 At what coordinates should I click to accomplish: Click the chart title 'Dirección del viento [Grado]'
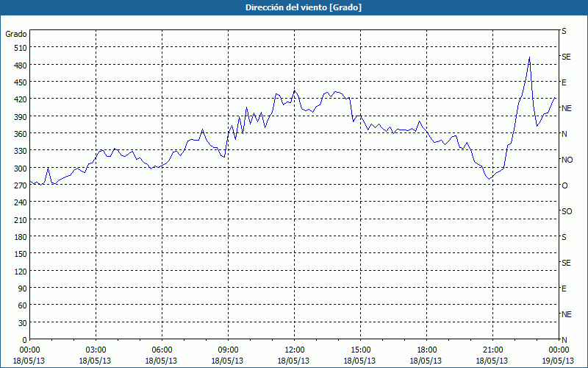click(304, 7)
